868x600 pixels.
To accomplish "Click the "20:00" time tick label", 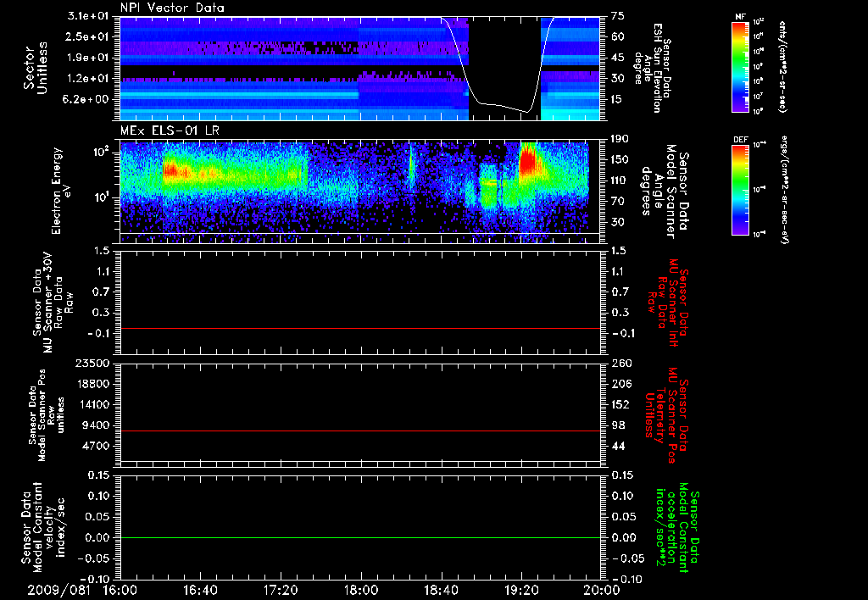I will tap(602, 591).
